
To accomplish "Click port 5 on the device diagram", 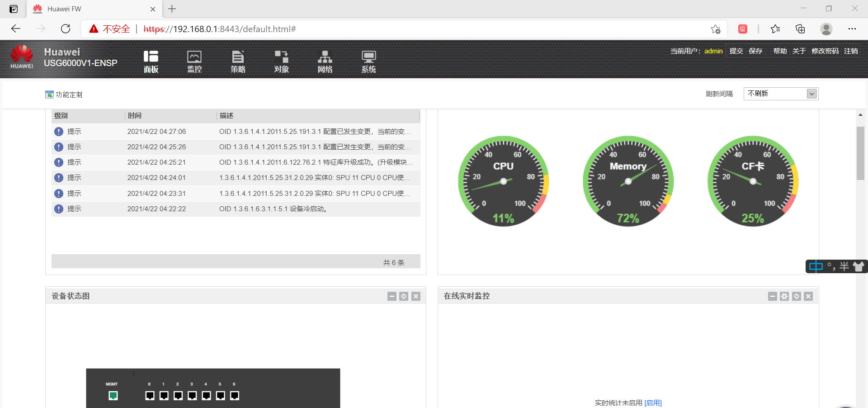I will pyautogui.click(x=220, y=396).
